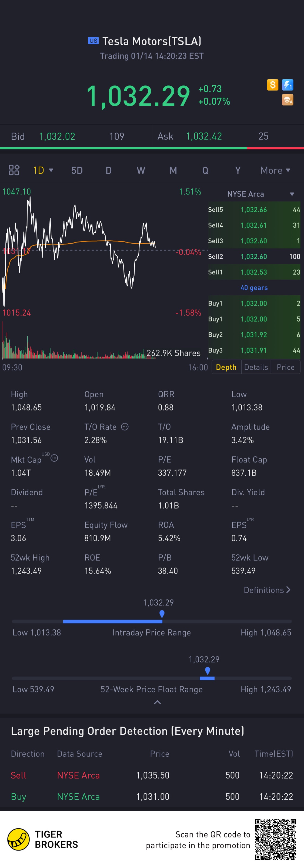Open the chart layout grid icon
This screenshot has height=868, width=304.
click(14, 170)
